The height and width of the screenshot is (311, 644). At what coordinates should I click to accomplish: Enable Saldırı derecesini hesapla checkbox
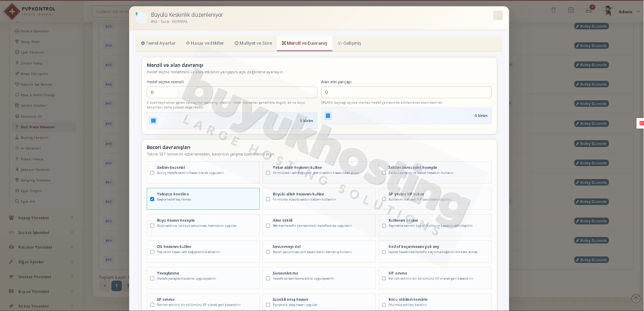click(384, 173)
